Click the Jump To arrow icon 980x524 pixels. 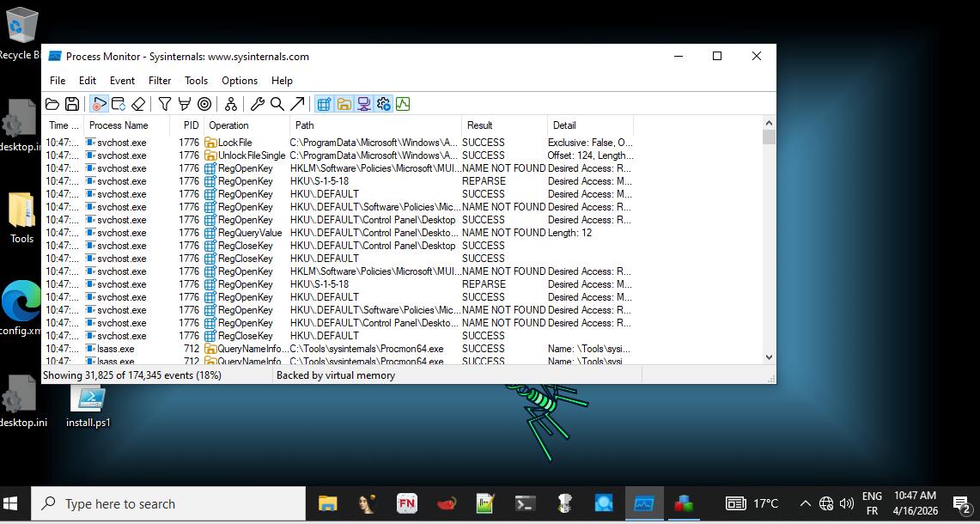297,104
